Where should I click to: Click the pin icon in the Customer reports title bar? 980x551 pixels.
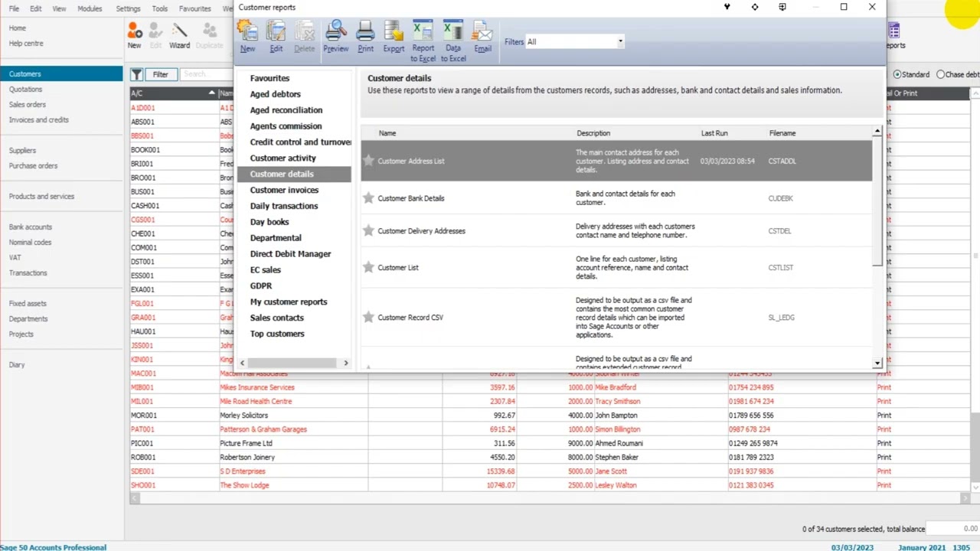727,7
